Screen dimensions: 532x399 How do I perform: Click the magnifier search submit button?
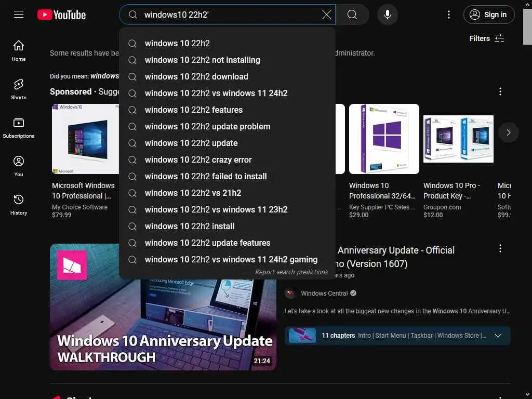(x=352, y=15)
